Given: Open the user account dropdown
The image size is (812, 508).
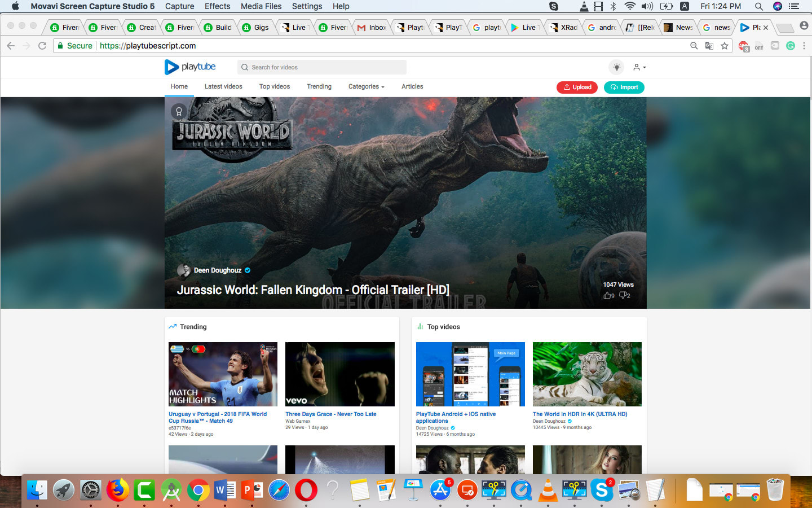Looking at the screenshot, I should 639,67.
